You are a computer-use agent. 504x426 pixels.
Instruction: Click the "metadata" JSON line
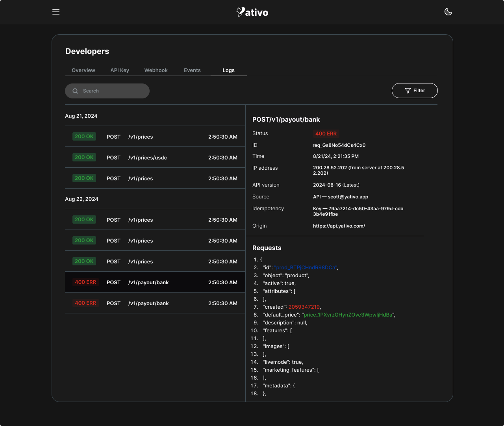click(279, 385)
